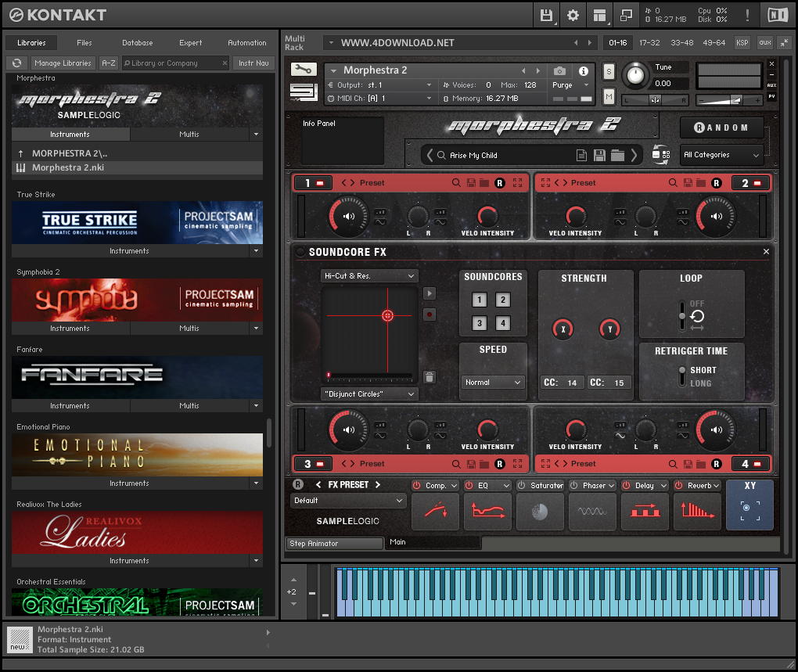The width and height of the screenshot is (798, 672).
Task: Play the XY pad motion
Action: [429, 293]
